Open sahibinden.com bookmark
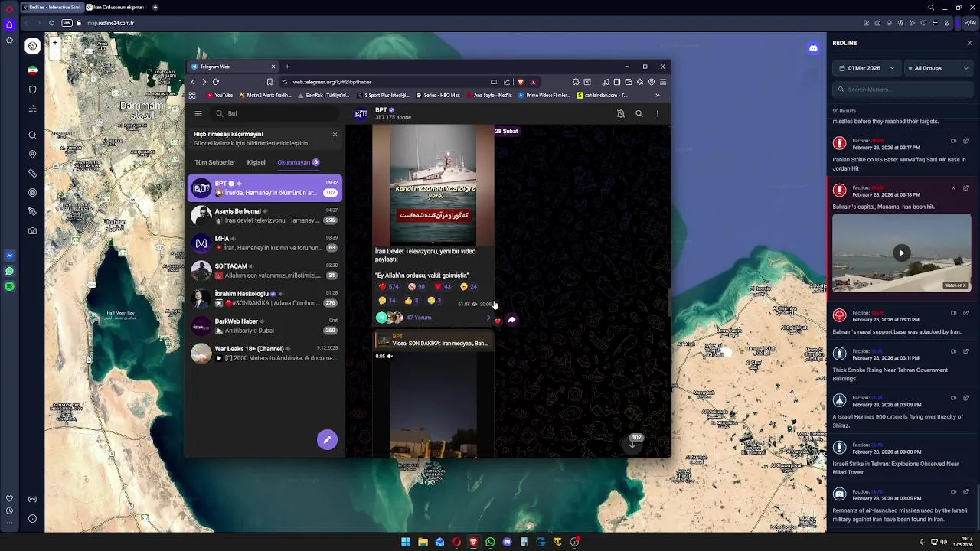The image size is (980, 551). tap(601, 96)
